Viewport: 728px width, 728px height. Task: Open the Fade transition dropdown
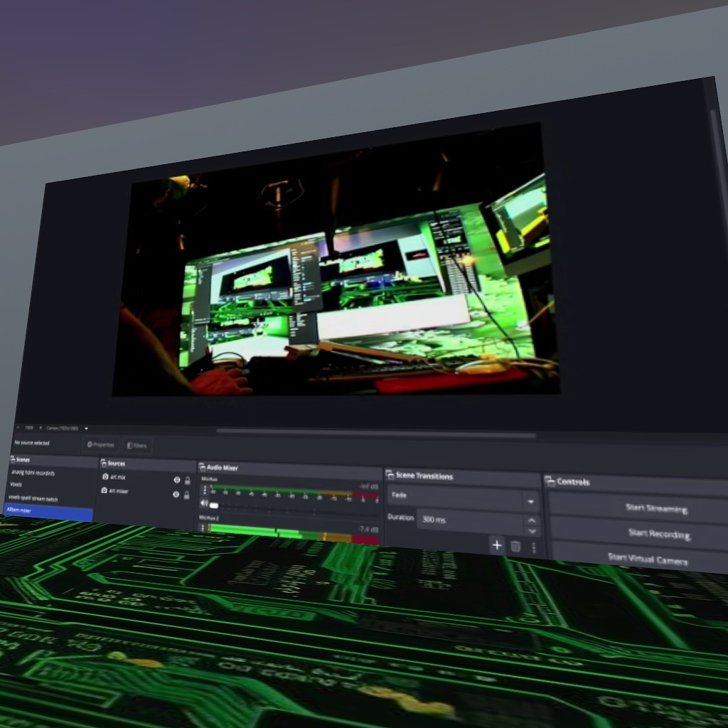tap(462, 498)
